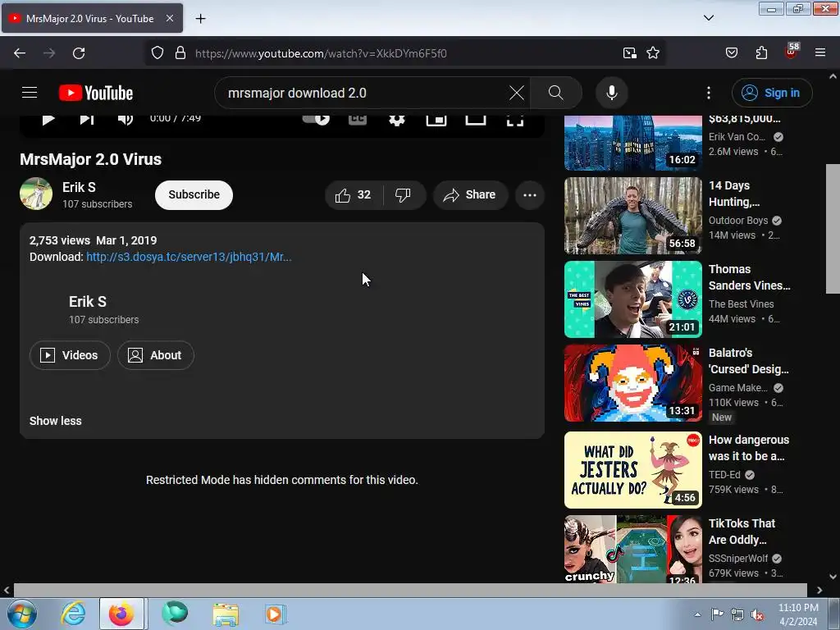The image size is (840, 630).
Task: Open File Explorer from taskbar
Action: pos(226,614)
